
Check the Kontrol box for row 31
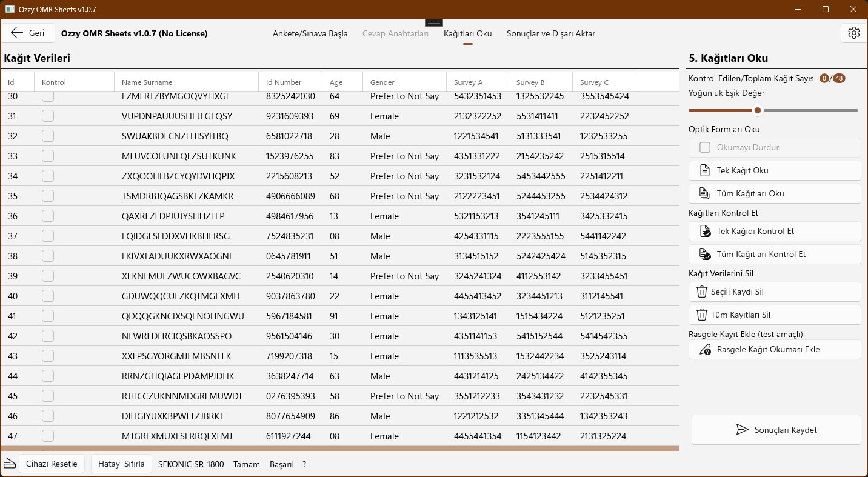(48, 116)
